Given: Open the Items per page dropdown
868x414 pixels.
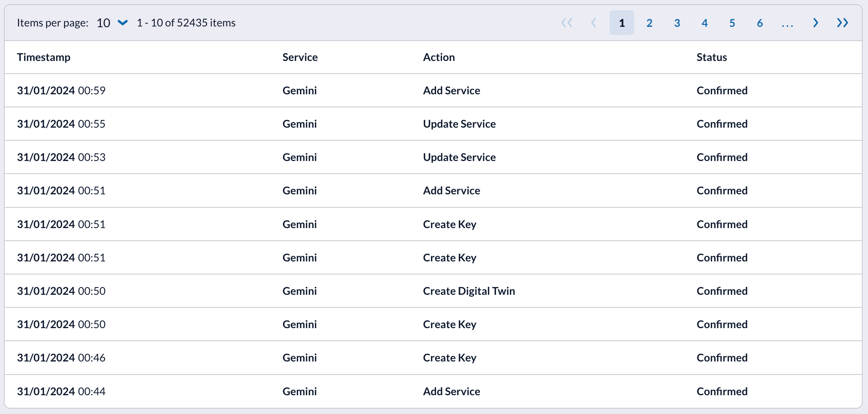Looking at the screenshot, I should pos(112,23).
